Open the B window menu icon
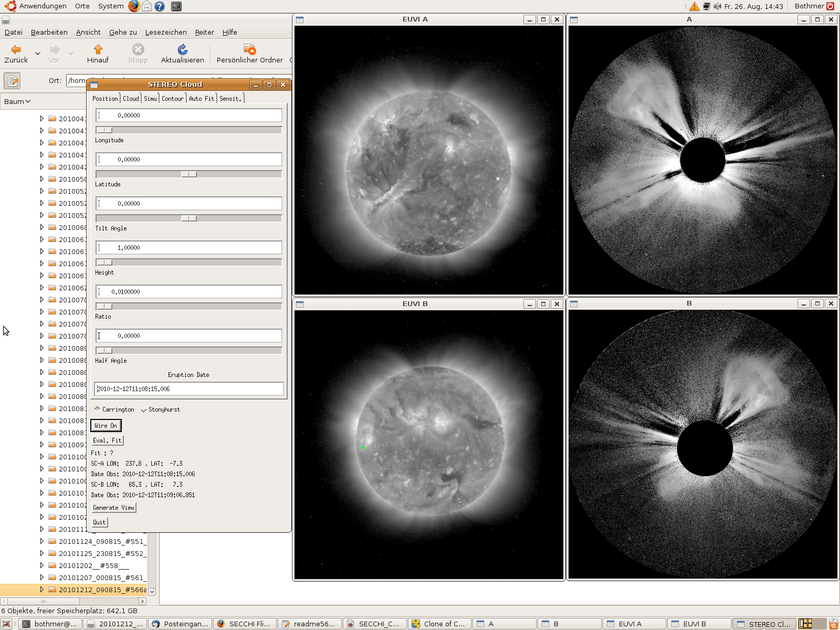This screenshot has height=630, width=840. coord(574,303)
